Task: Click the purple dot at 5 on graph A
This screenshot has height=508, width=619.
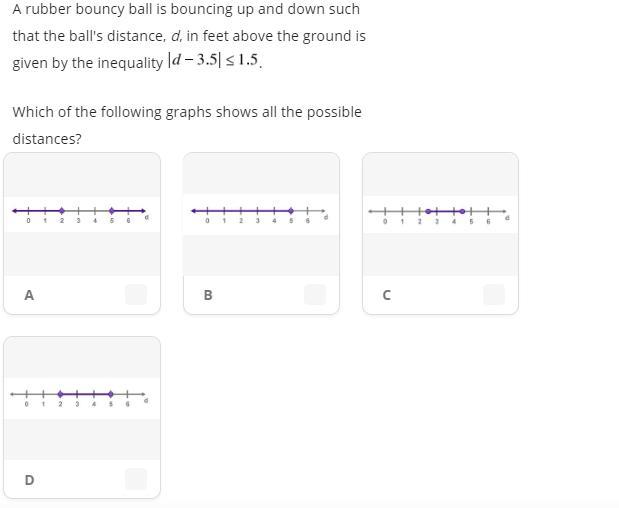Action: (112, 210)
